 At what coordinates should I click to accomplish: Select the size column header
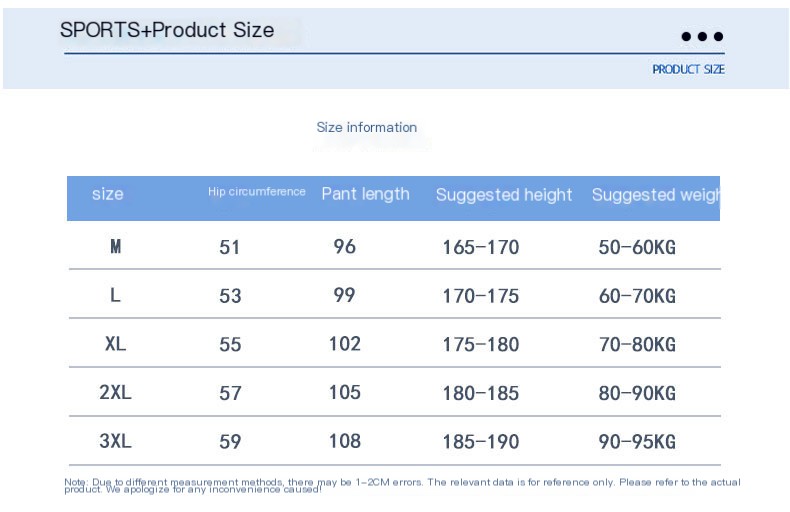pyautogui.click(x=108, y=194)
